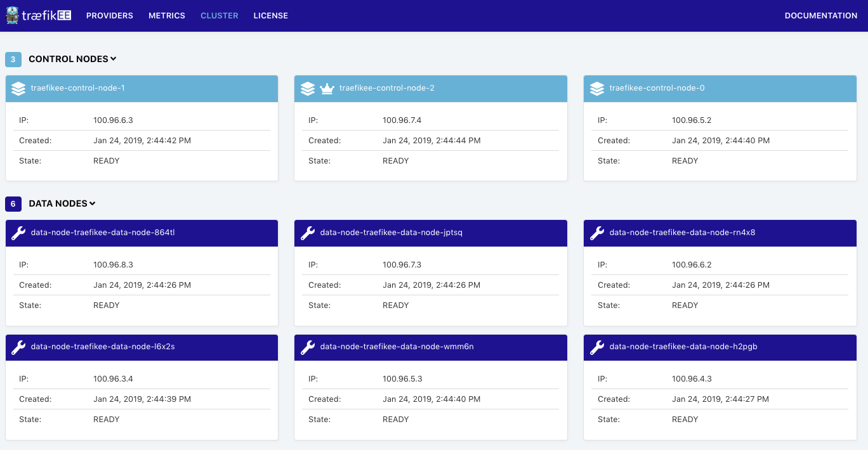Switch to the Metrics tab

point(167,16)
